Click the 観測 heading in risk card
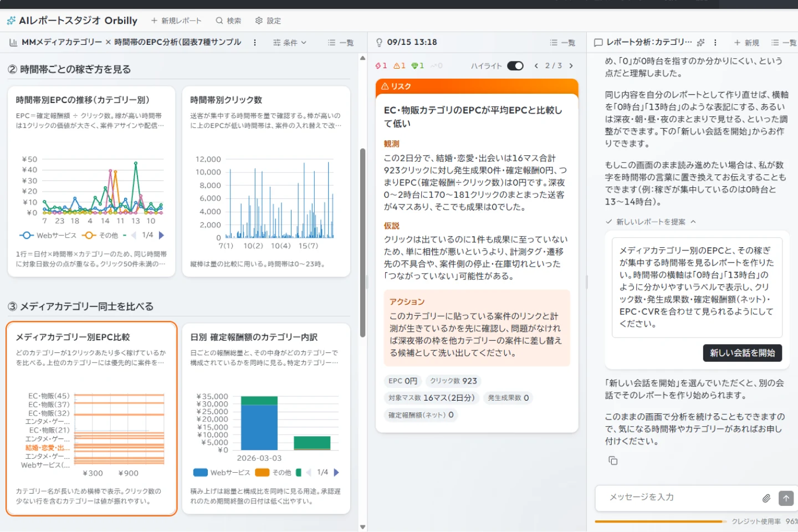 pyautogui.click(x=392, y=144)
